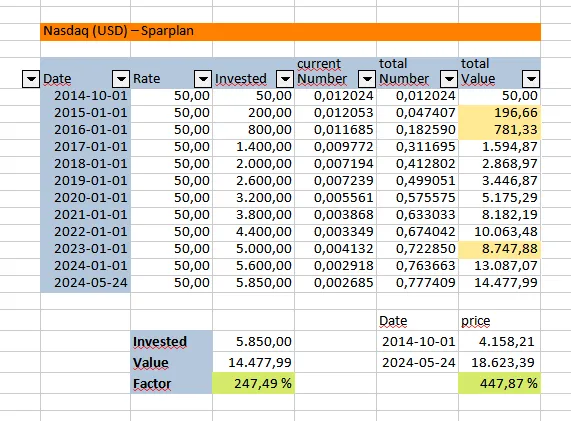The image size is (571, 421).
Task: Click total Value cell 10.063,48
Action: [x=499, y=232]
